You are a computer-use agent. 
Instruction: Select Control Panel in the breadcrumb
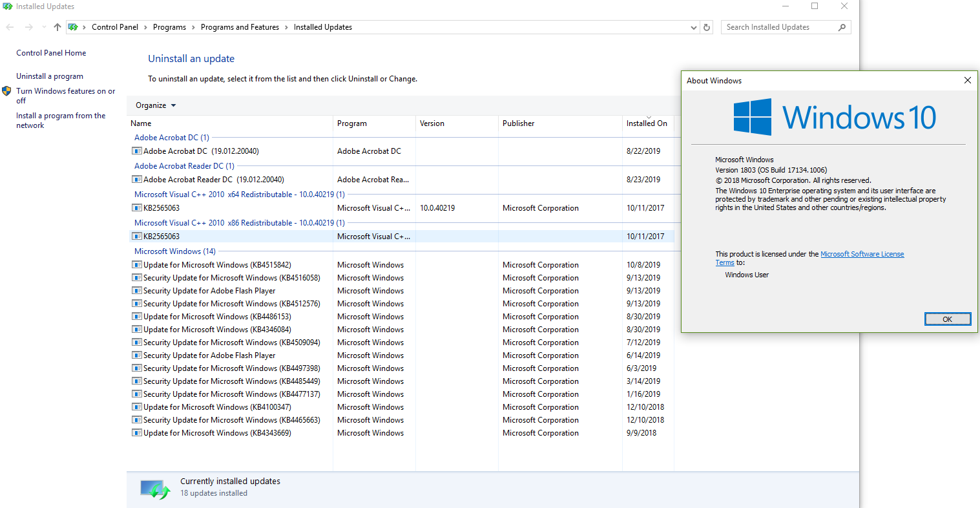[x=115, y=27]
